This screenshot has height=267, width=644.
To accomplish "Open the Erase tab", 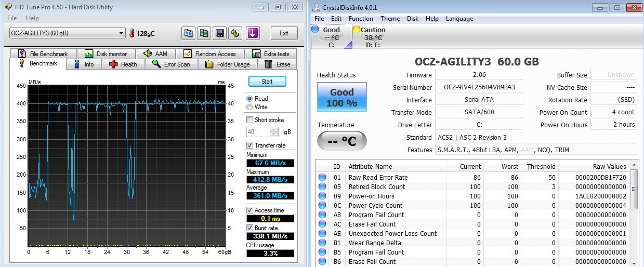I will 277,64.
